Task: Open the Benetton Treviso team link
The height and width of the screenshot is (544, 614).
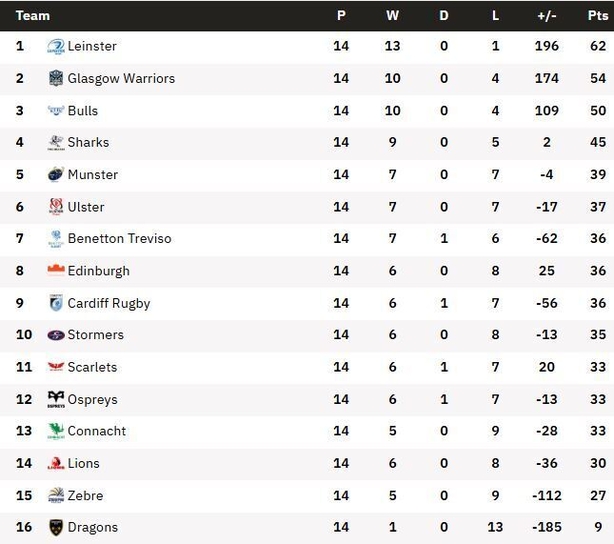Action: pyautogui.click(x=119, y=239)
